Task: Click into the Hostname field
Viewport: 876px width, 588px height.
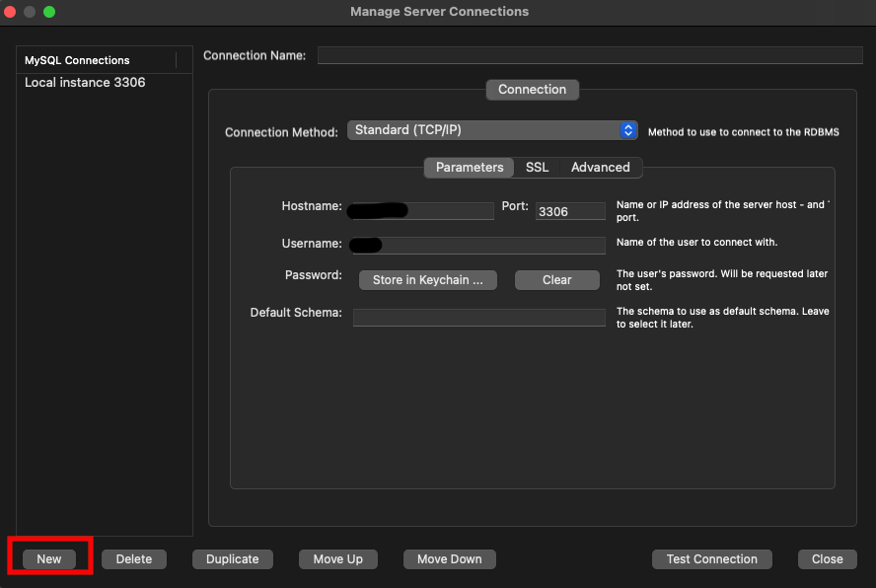Action: click(423, 211)
